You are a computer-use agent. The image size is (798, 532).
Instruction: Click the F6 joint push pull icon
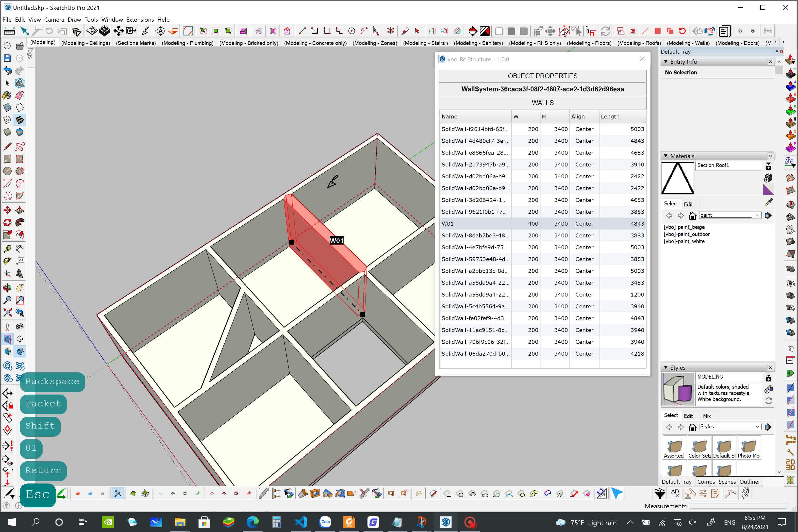790,162
